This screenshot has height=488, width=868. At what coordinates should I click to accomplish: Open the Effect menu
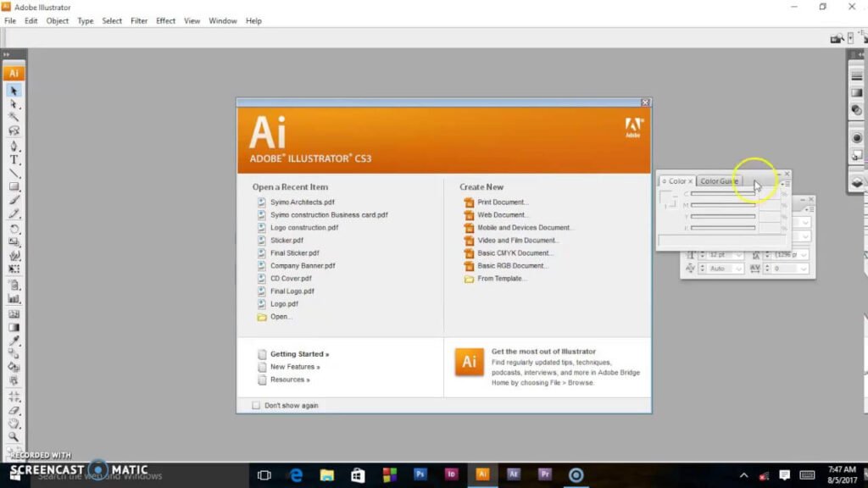pos(165,20)
